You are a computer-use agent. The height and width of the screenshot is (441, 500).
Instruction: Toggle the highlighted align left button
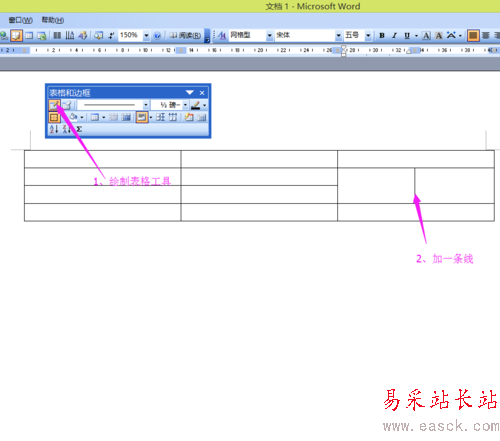pos(473,35)
